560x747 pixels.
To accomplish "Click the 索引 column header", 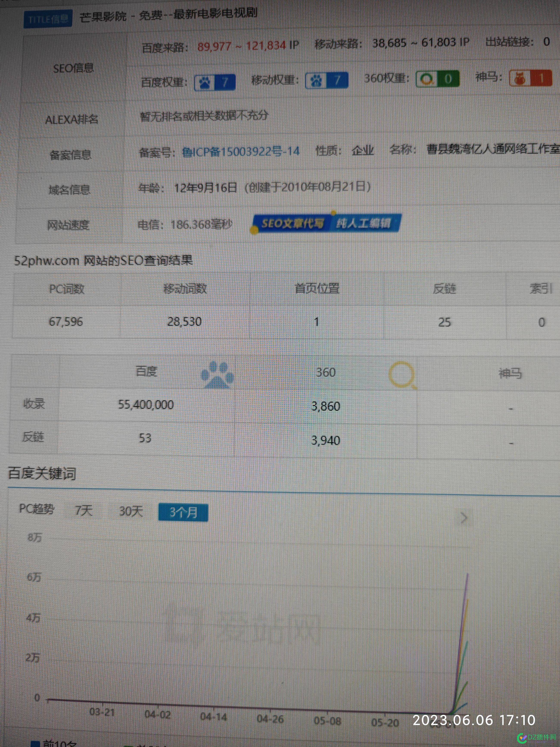I will [541, 289].
